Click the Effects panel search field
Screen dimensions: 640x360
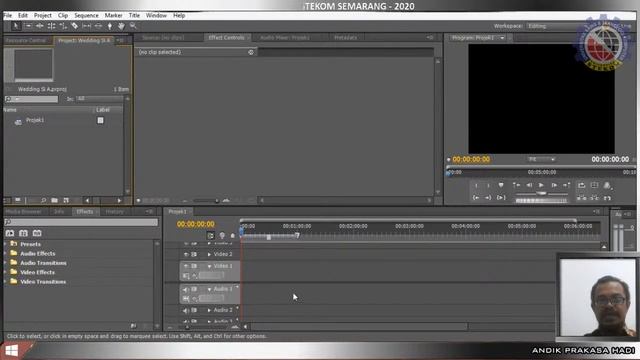[81, 222]
